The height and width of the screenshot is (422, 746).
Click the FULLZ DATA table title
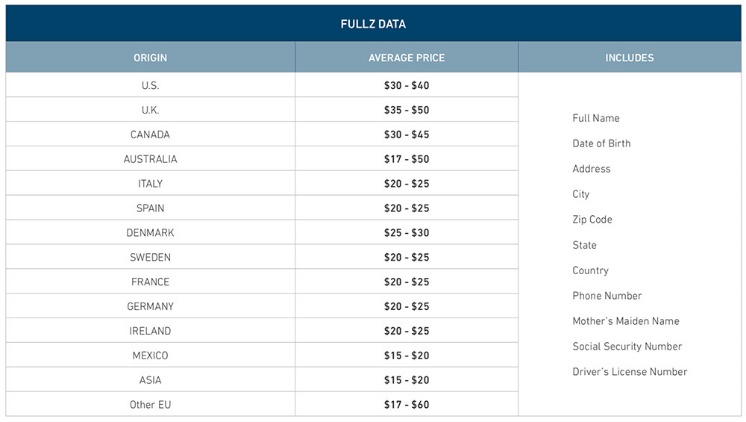(373, 24)
